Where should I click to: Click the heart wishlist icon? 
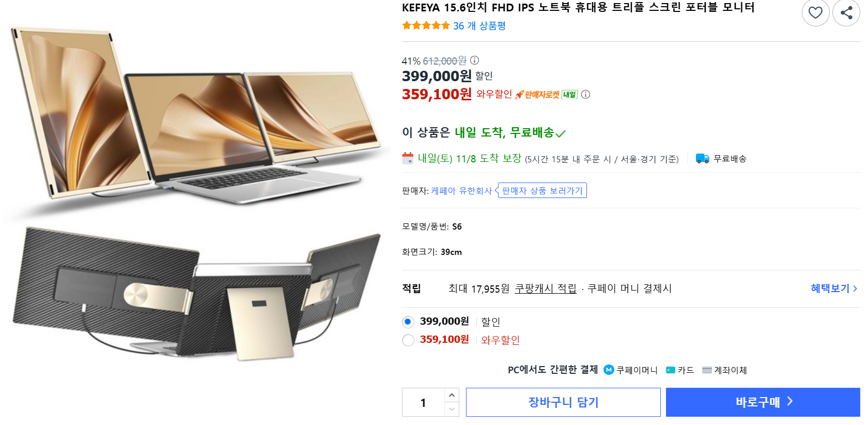815,12
